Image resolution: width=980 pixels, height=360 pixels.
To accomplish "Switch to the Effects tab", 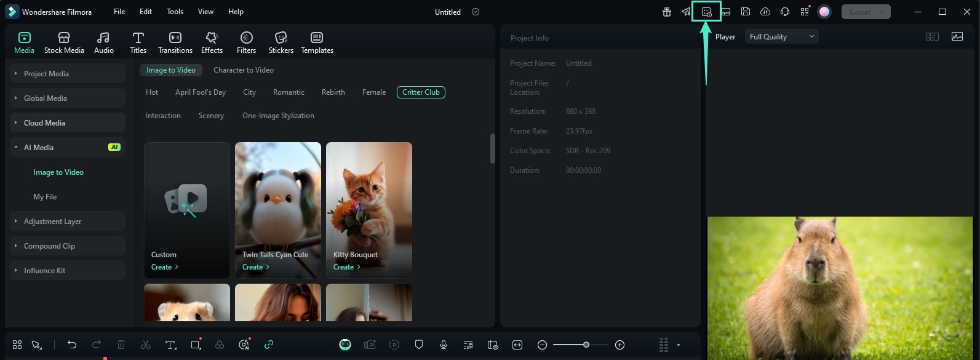I will pyautogui.click(x=212, y=42).
